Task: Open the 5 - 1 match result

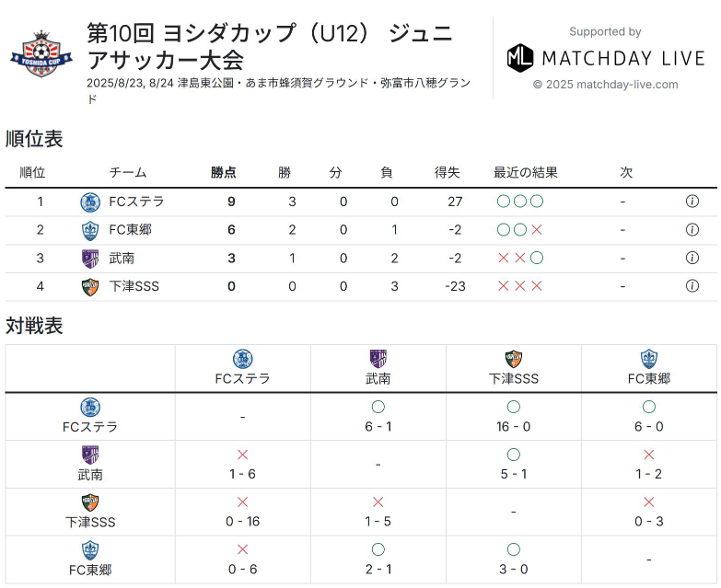Action: pos(513,474)
